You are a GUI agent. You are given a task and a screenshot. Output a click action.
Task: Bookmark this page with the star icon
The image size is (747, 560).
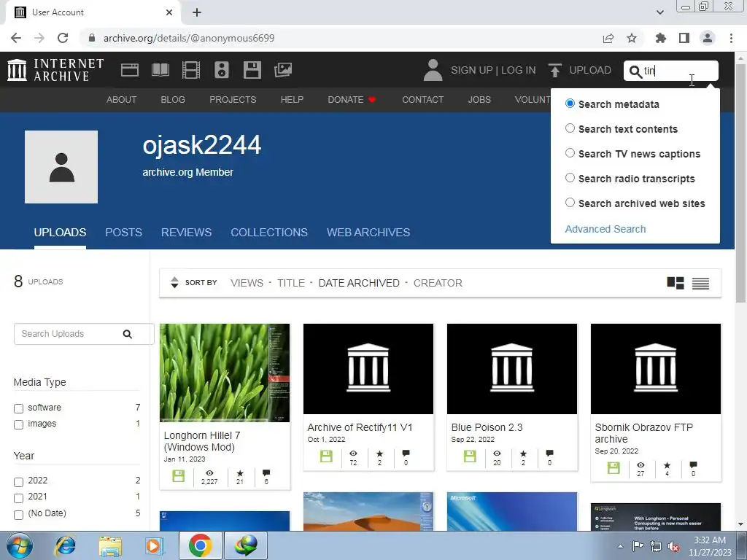point(632,38)
